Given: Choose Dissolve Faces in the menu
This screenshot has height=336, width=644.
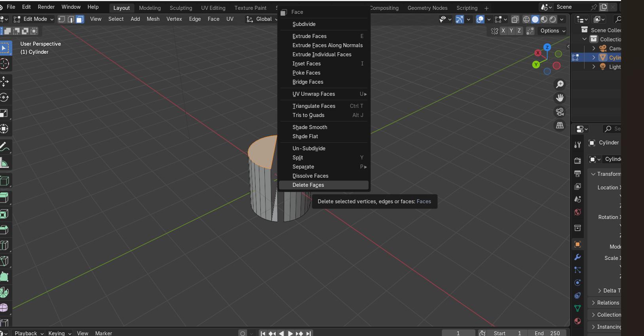Looking at the screenshot, I should pos(324,176).
